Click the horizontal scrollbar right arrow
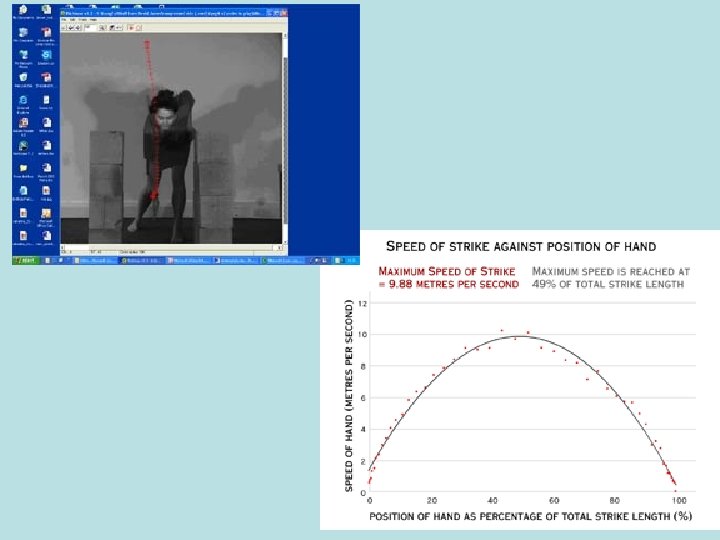Image resolution: width=720 pixels, height=540 pixels. point(281,248)
